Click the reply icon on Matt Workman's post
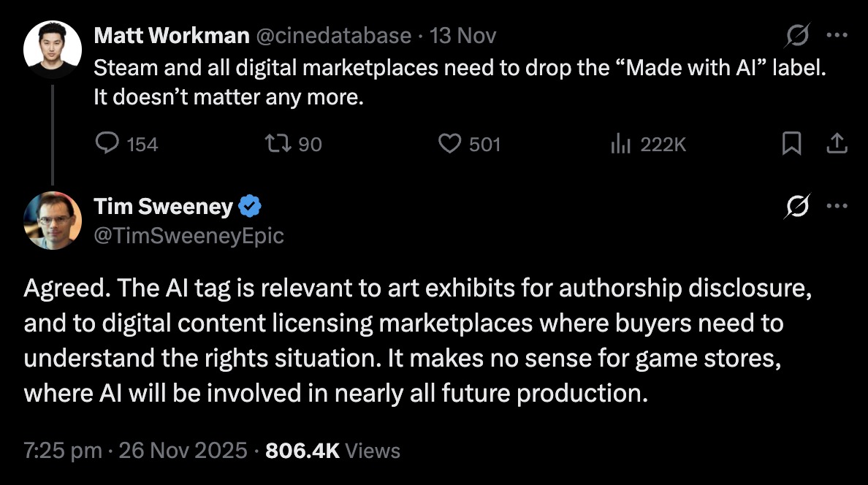Screen dimensions: 868x485 [x=107, y=144]
